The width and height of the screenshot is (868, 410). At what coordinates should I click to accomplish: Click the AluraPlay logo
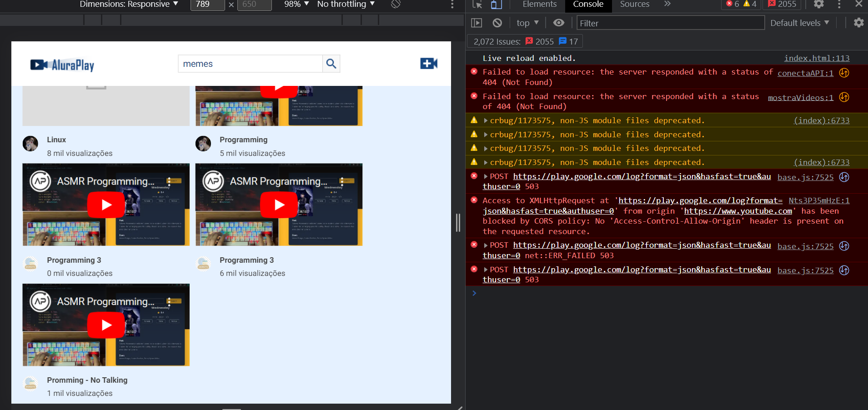coord(62,65)
